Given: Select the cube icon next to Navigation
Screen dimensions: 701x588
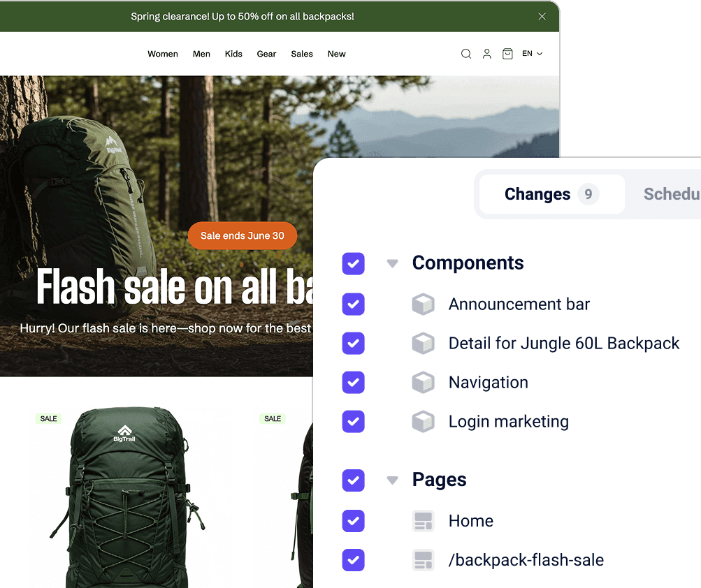Looking at the screenshot, I should pyautogui.click(x=423, y=382).
